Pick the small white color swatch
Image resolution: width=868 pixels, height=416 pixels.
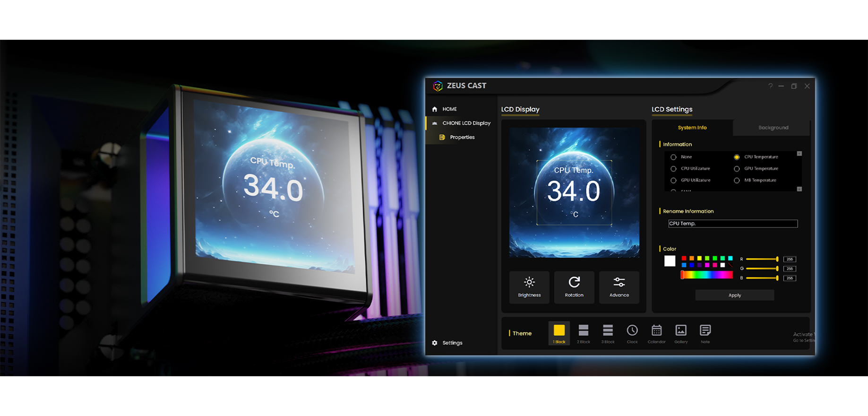[x=722, y=265]
